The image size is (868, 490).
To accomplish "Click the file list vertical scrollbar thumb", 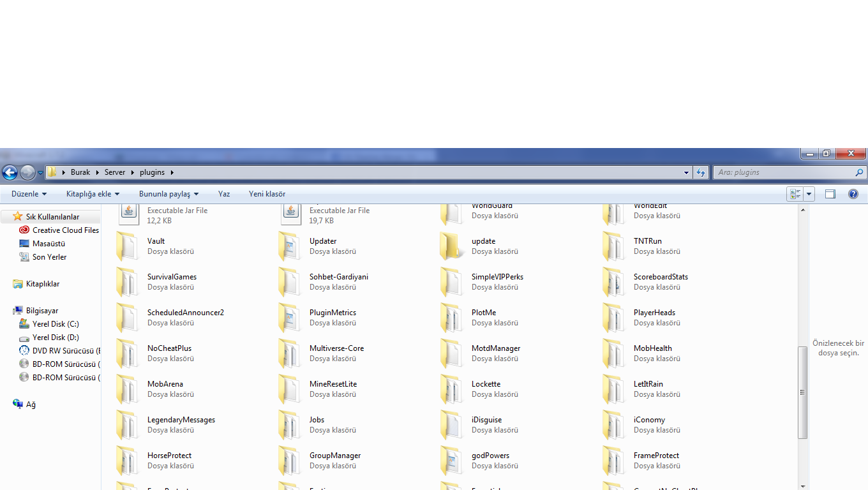I will 803,392.
